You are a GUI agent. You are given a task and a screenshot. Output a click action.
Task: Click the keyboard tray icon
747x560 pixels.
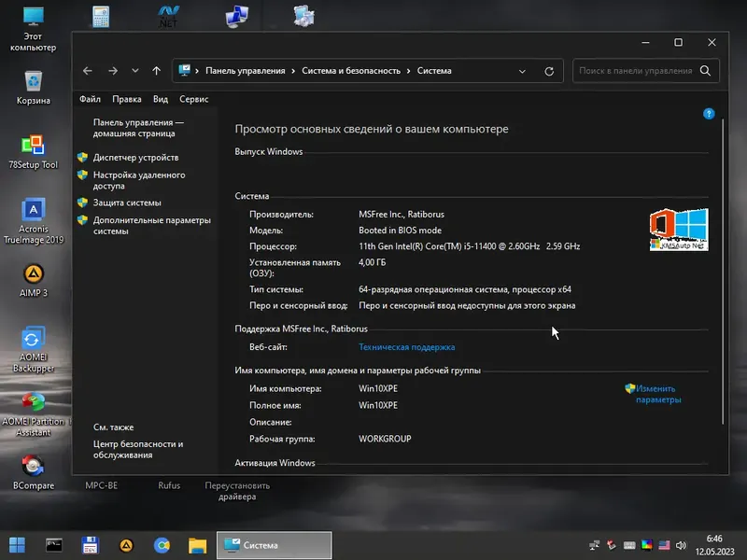coord(629,545)
